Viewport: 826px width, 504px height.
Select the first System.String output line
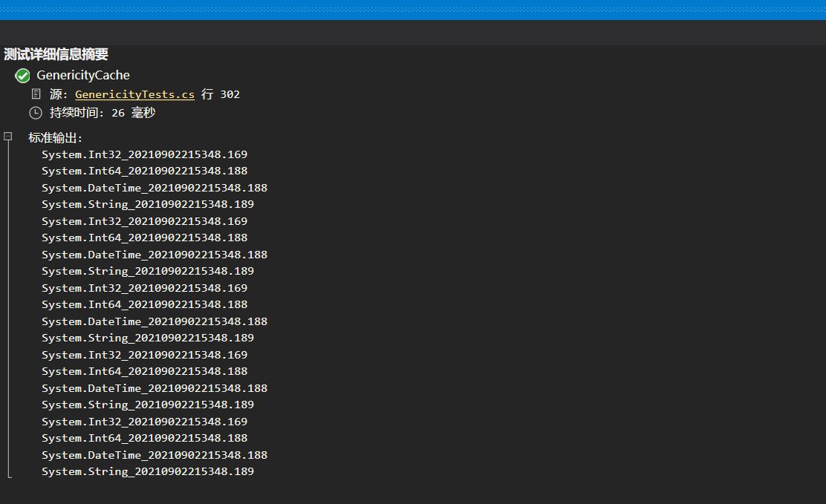click(x=147, y=204)
